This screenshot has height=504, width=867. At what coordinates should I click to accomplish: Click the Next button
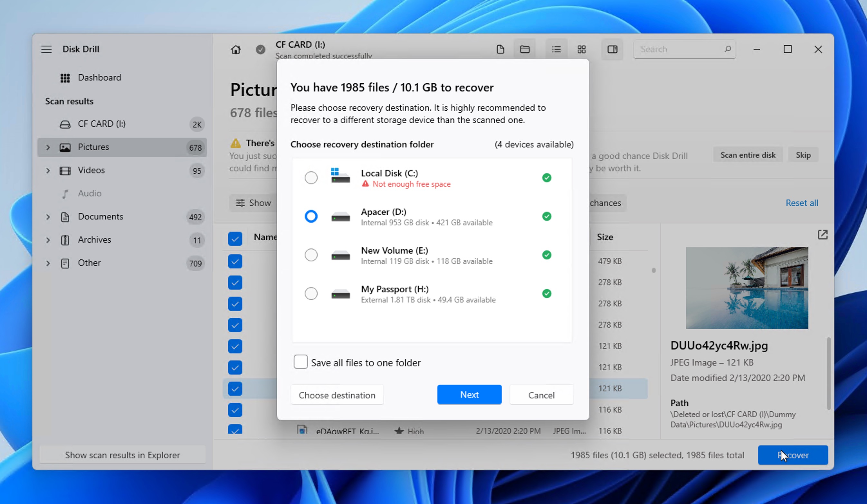coord(469,395)
